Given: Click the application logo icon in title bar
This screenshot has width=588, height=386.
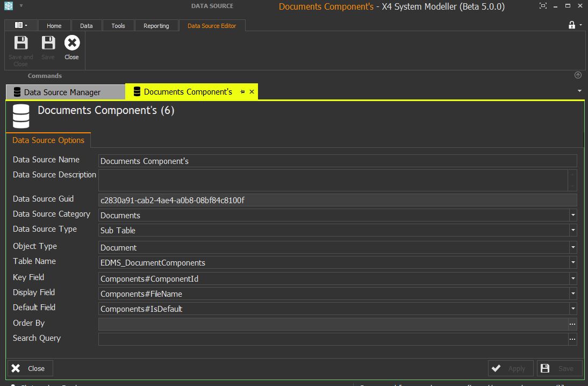Looking at the screenshot, I should click(9, 5).
